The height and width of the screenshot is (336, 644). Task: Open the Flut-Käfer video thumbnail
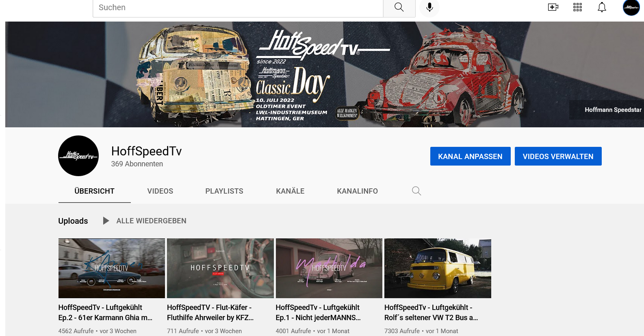(x=220, y=268)
